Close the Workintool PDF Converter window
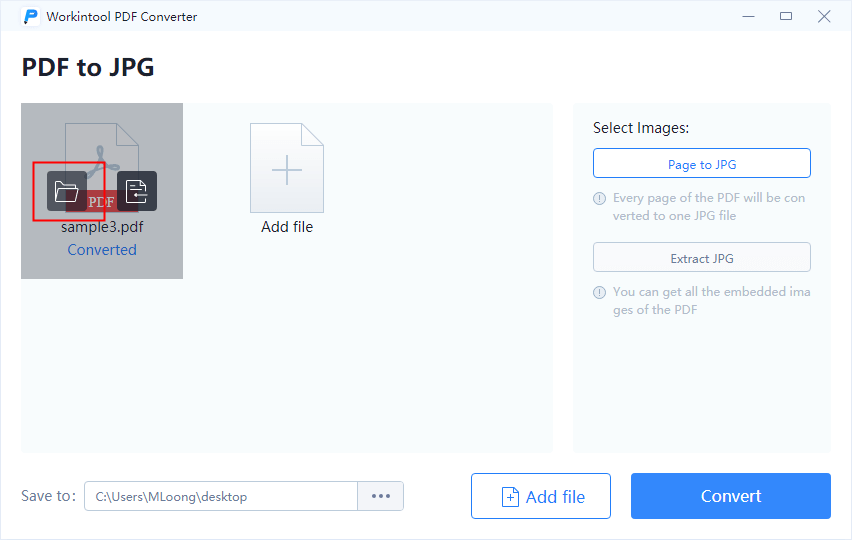The height and width of the screenshot is (540, 852). (824, 16)
